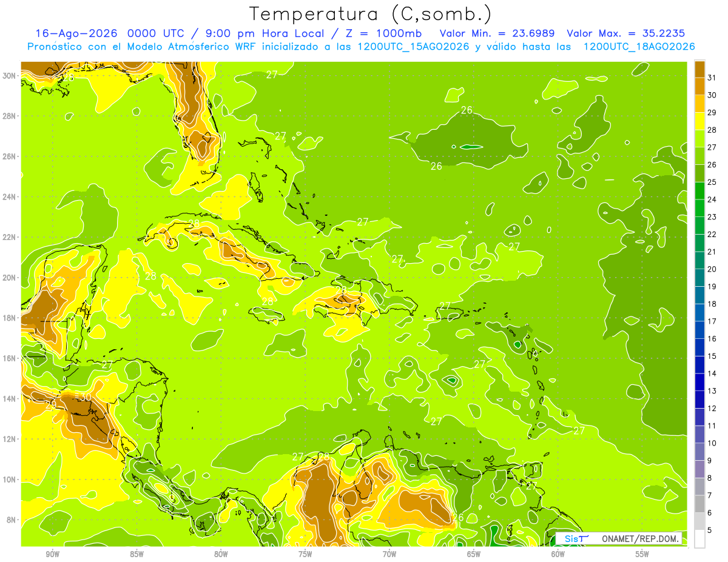Select the title Temperatura (C,somb.)
The image size is (728, 562).
(371, 14)
